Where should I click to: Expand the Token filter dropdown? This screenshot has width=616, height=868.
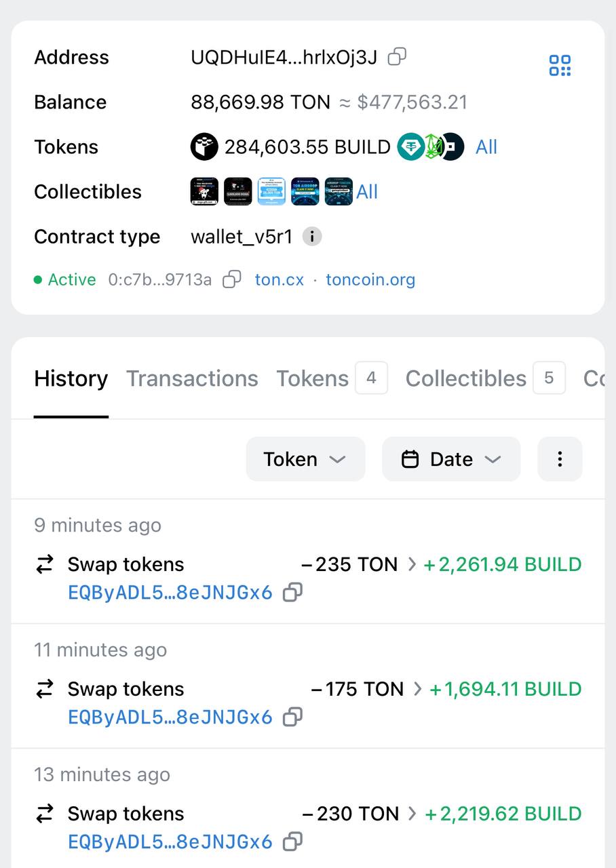305,459
